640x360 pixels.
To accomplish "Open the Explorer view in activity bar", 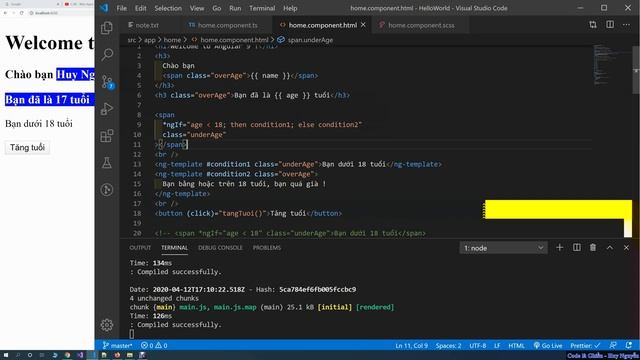I will pyautogui.click(x=107, y=28).
